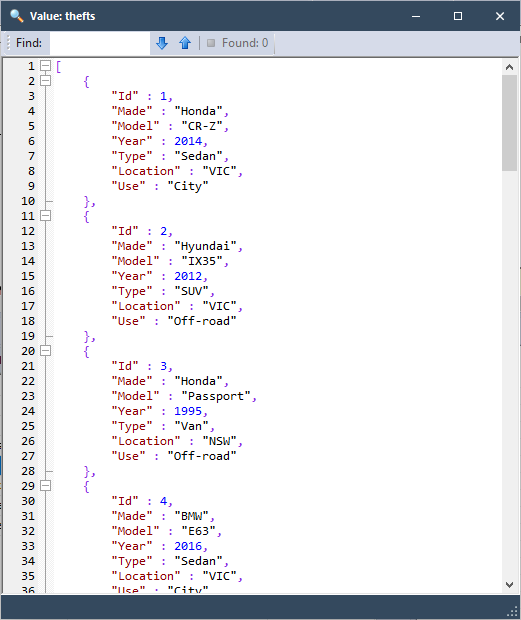Image resolution: width=521 pixels, height=620 pixels.
Task: Click the Find previous up arrow
Action: (185, 43)
